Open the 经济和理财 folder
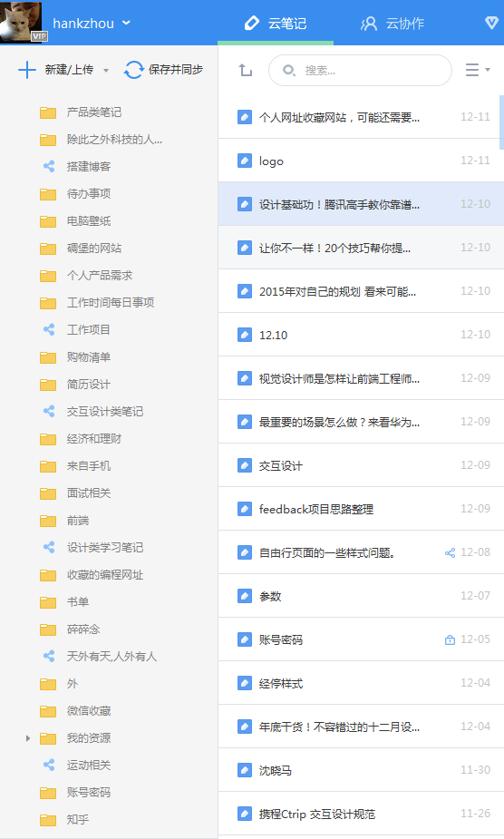This screenshot has width=504, height=839. [x=93, y=439]
